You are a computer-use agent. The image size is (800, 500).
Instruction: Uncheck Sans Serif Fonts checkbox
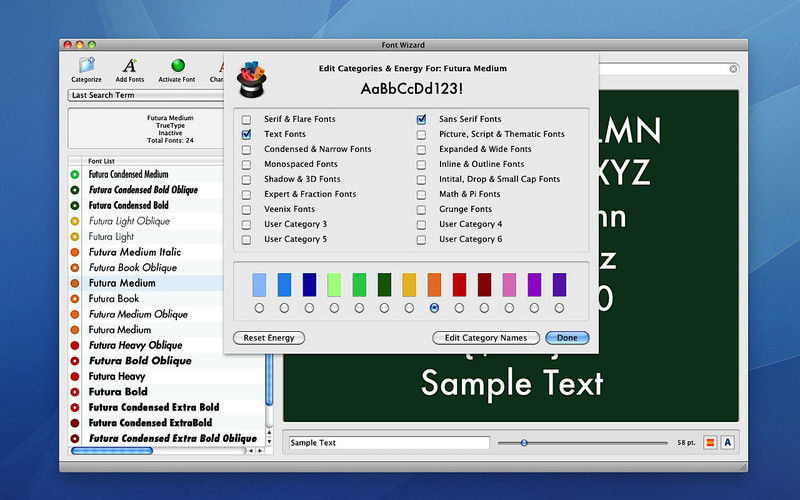click(421, 119)
